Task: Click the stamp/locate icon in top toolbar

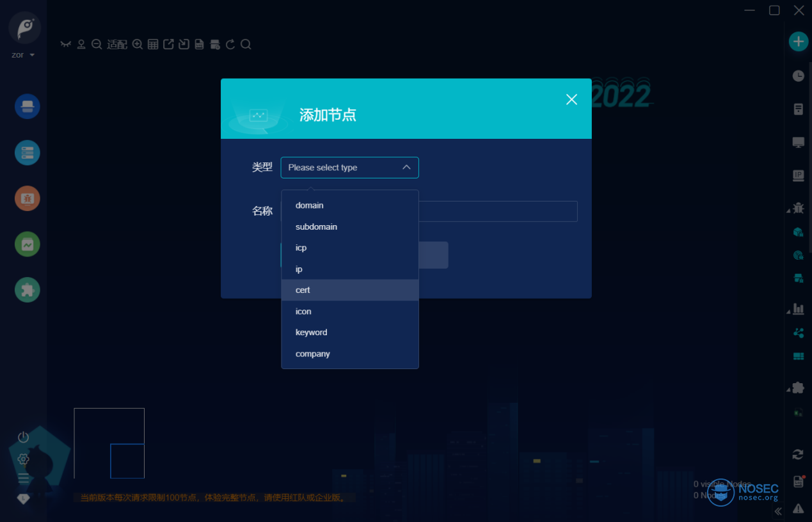Action: [81, 44]
